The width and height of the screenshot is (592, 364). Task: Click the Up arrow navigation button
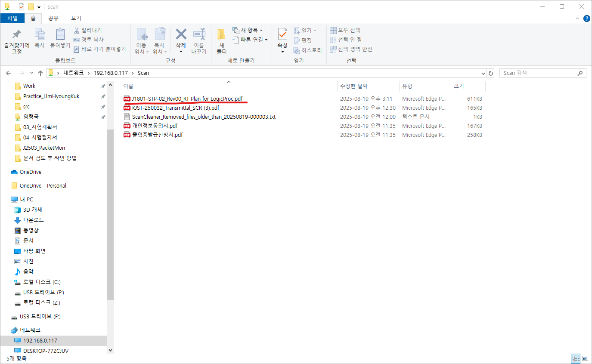tap(40, 73)
